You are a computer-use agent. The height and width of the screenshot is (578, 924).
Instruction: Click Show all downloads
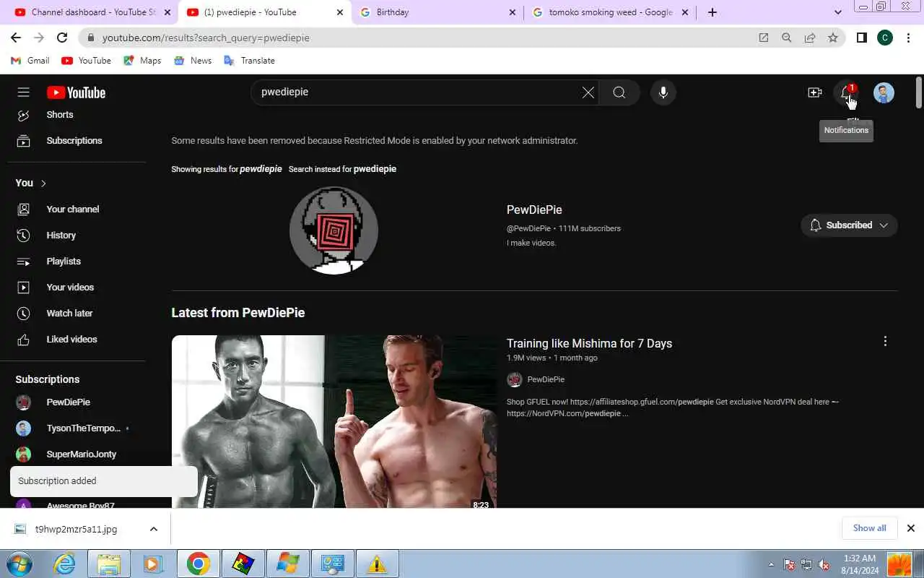coord(869,528)
